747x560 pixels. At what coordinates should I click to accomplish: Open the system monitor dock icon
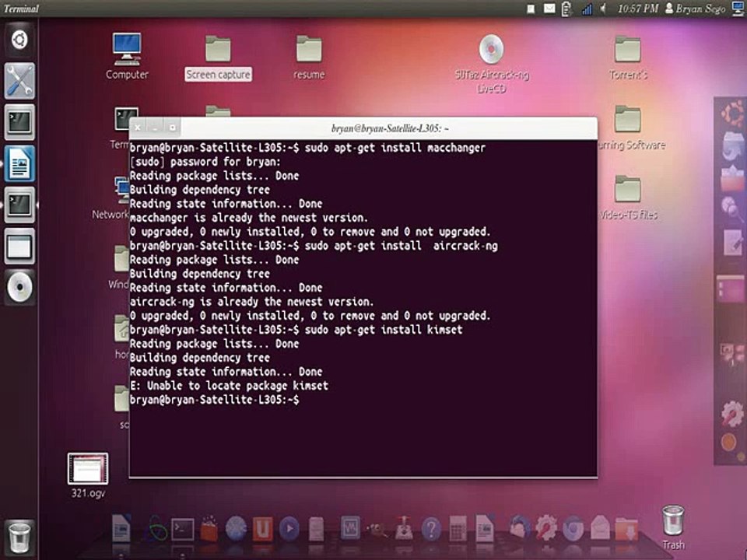tap(351, 529)
